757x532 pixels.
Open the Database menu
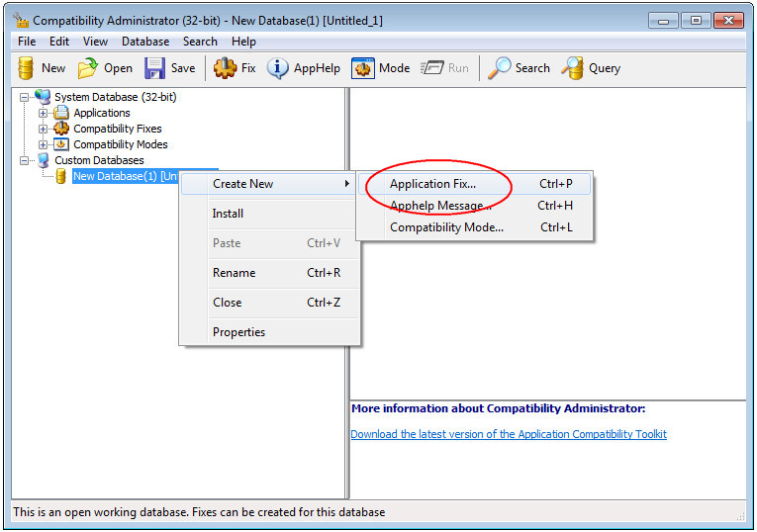click(x=145, y=42)
